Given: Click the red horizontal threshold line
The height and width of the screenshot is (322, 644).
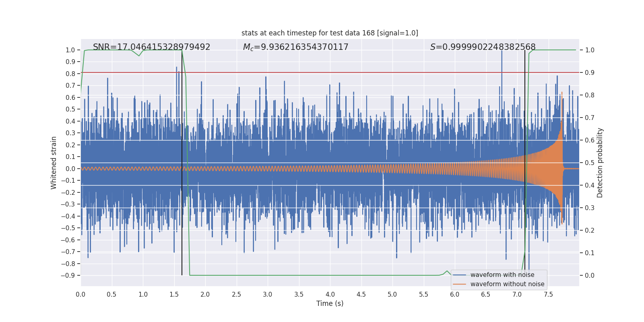Looking at the screenshot, I should [x=330, y=72].
